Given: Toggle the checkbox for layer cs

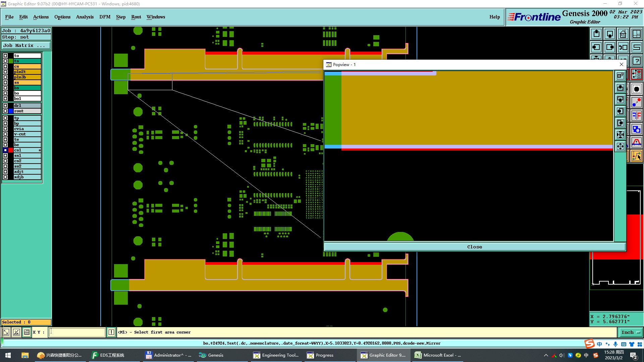Looking at the screenshot, I should (x=5, y=66).
